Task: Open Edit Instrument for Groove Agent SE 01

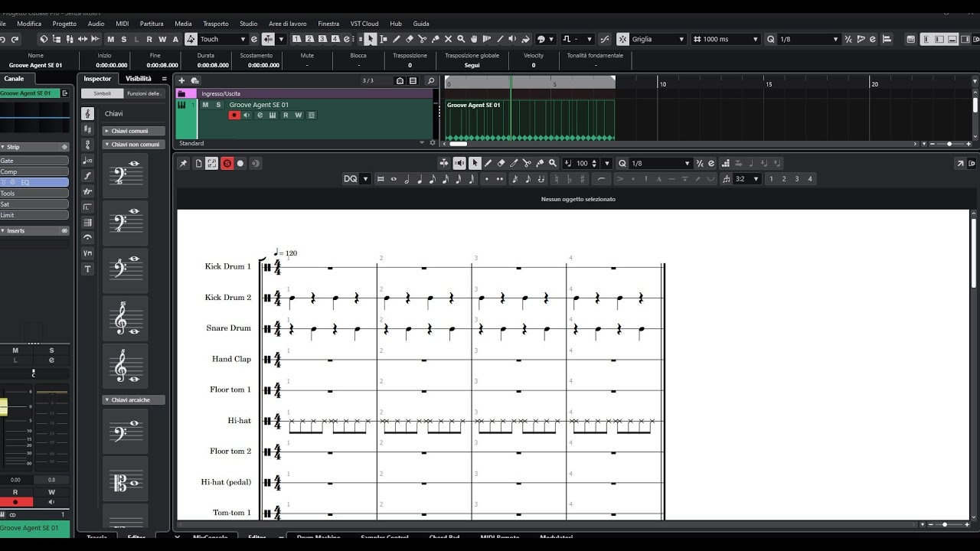Action: [x=273, y=115]
